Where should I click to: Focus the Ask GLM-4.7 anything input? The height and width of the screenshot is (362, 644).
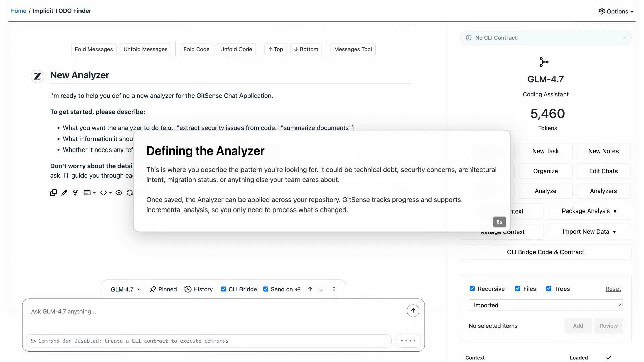pos(215,312)
